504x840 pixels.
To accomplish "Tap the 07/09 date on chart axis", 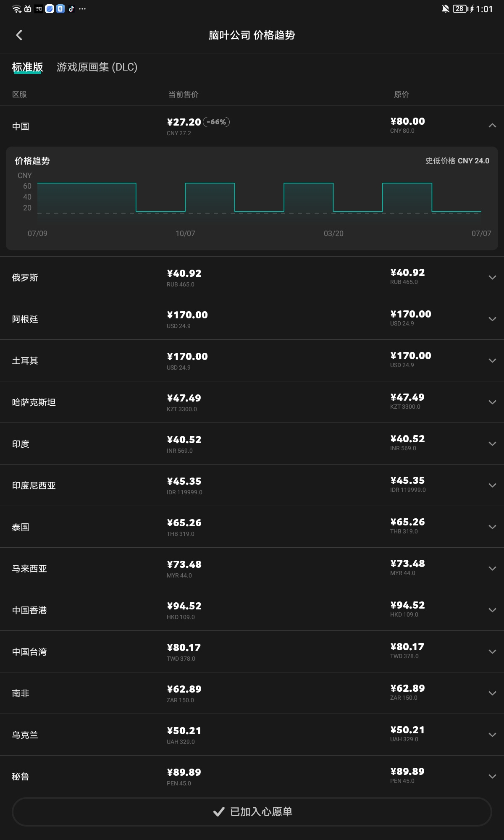I will coord(37,234).
